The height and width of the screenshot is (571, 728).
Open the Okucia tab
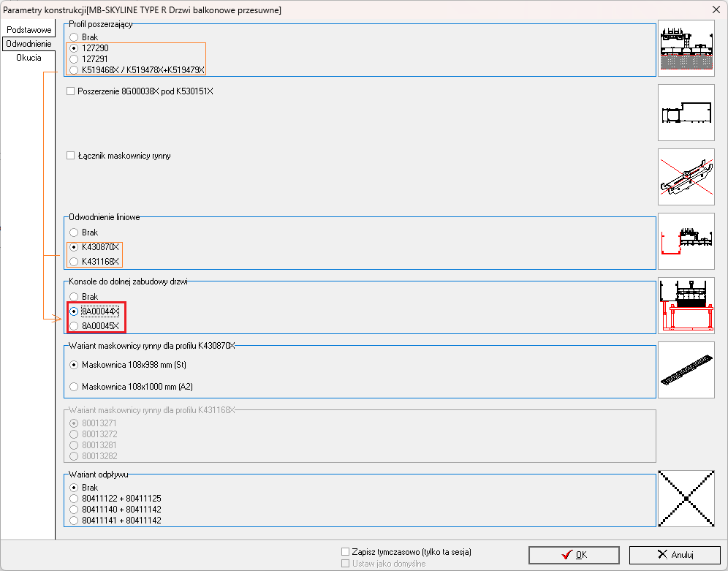pos(29,58)
